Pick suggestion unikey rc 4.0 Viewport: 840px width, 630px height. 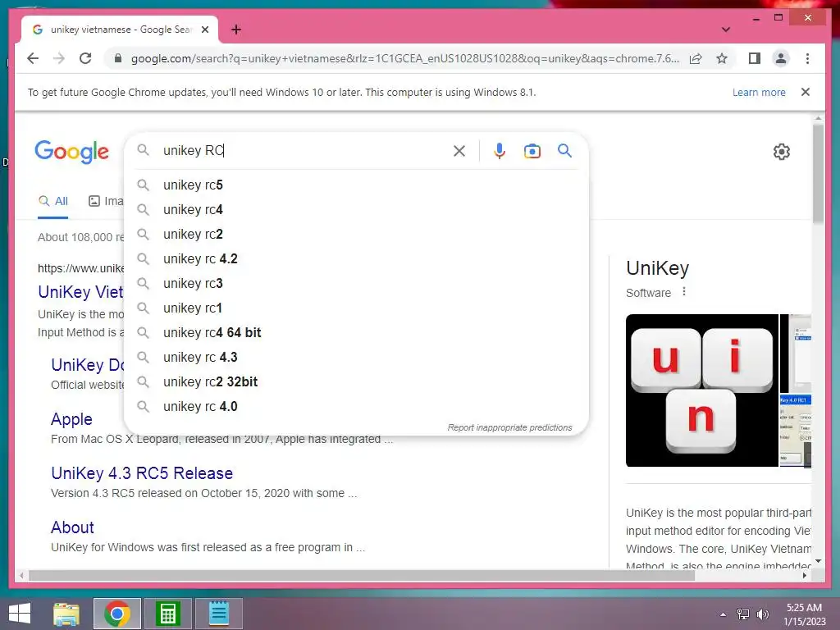[x=356, y=407]
